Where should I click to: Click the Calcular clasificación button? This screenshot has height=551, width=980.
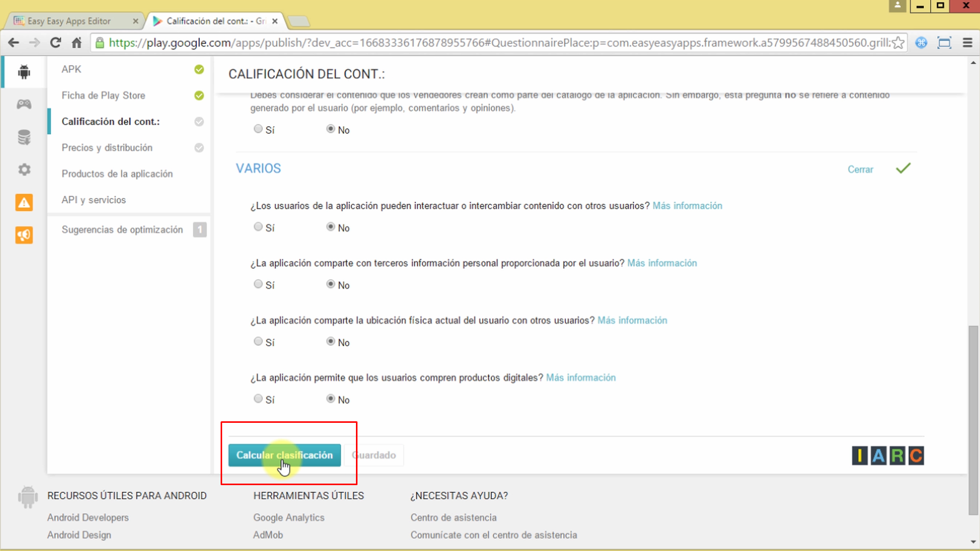[x=284, y=455]
